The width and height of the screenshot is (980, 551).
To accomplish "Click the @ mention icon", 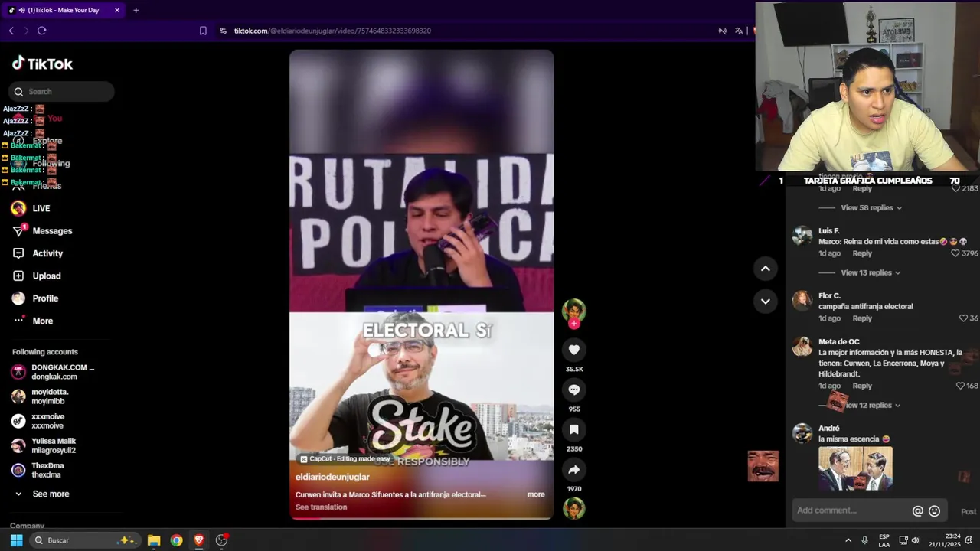I will pyautogui.click(x=917, y=511).
